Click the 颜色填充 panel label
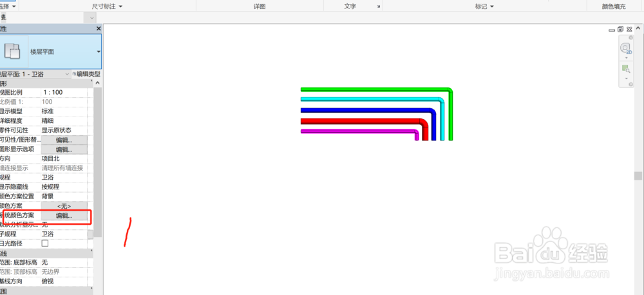The width and height of the screenshot is (644, 295). click(x=614, y=6)
